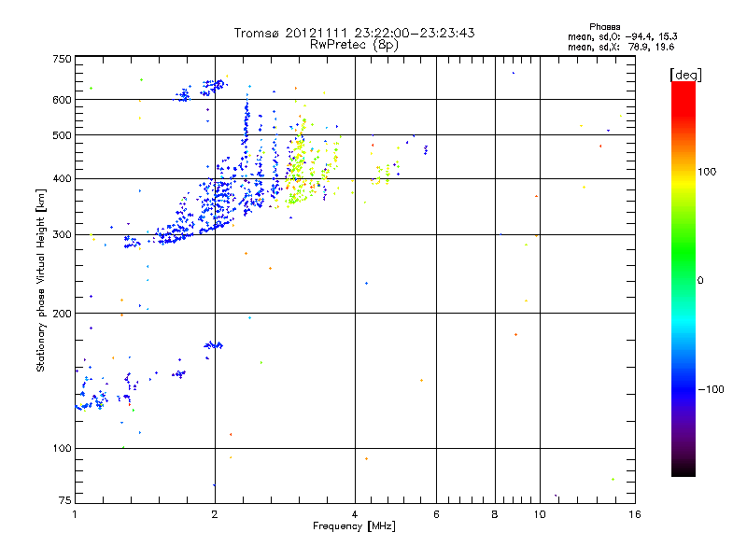Click x-axis tick label '4'
The image size is (747, 560).
coord(355,514)
